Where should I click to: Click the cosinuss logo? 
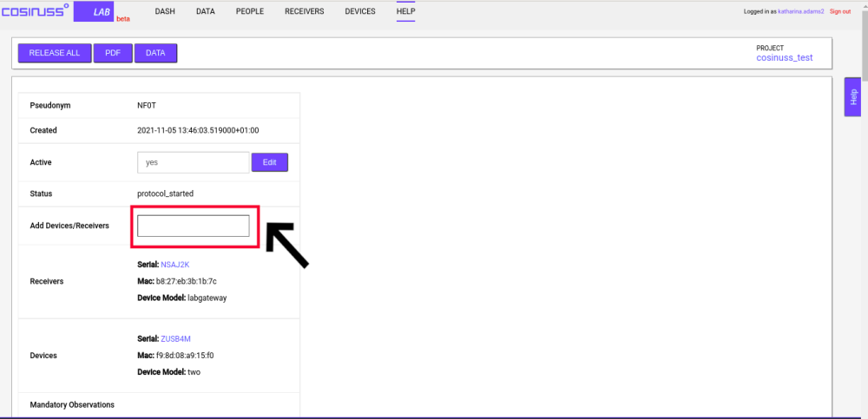tap(35, 11)
